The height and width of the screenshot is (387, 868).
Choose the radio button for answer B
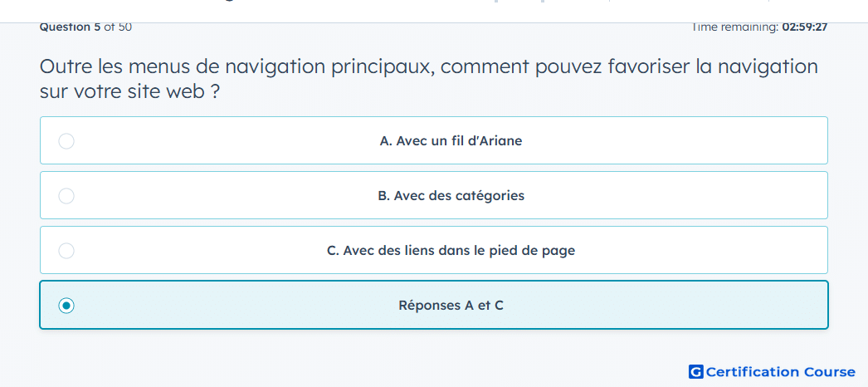[66, 196]
